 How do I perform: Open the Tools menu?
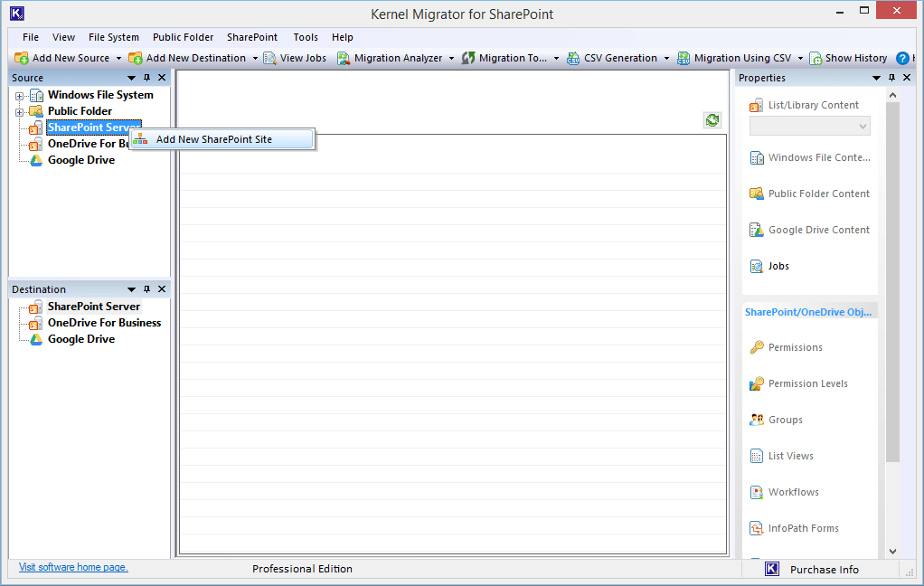pos(306,37)
